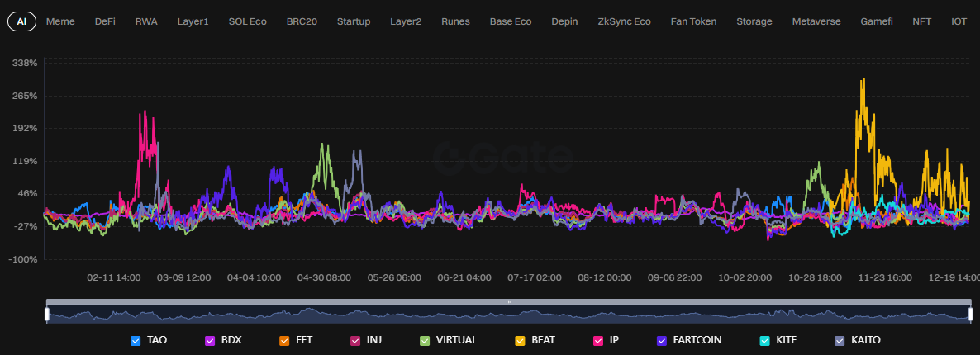Image resolution: width=980 pixels, height=355 pixels.
Task: Switch to the Meme category tab
Action: (60, 21)
